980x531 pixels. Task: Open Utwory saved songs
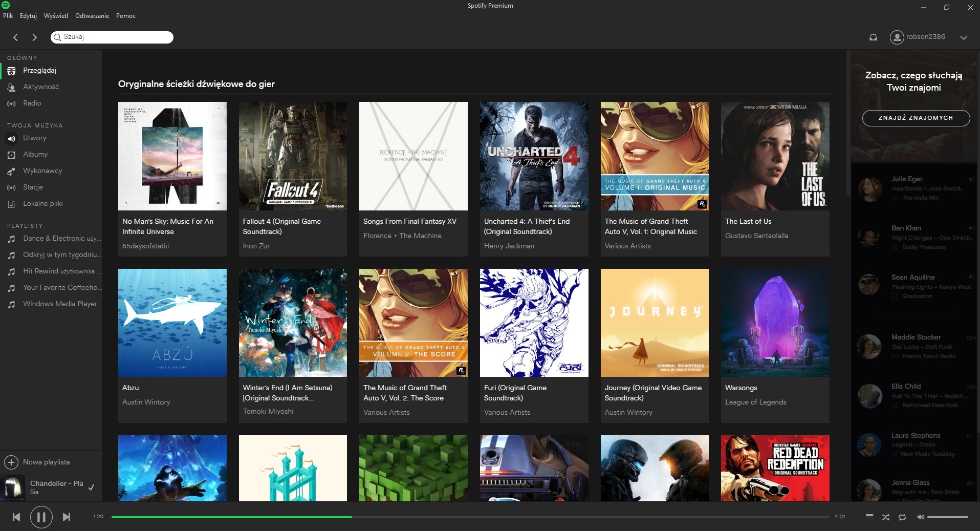[x=34, y=138]
